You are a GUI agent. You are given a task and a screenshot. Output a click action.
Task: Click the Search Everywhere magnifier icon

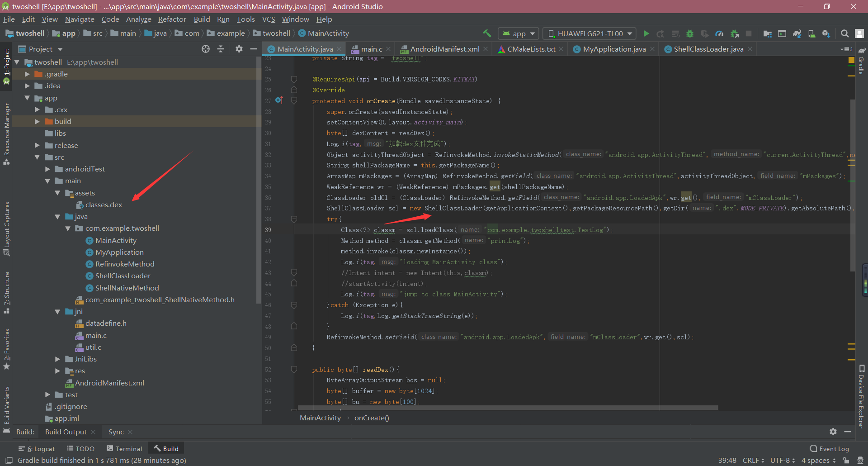(x=844, y=33)
